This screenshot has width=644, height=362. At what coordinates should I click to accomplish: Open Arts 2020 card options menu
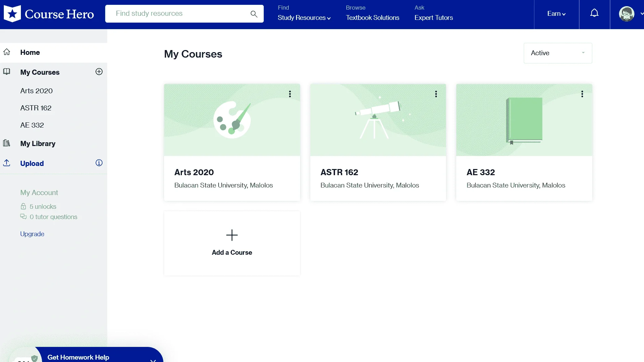coord(290,94)
